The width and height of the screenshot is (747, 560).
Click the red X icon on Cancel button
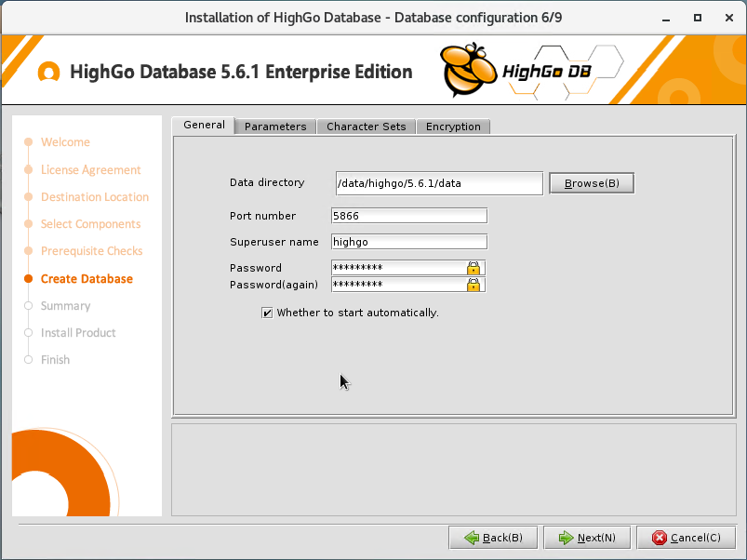coord(660,537)
